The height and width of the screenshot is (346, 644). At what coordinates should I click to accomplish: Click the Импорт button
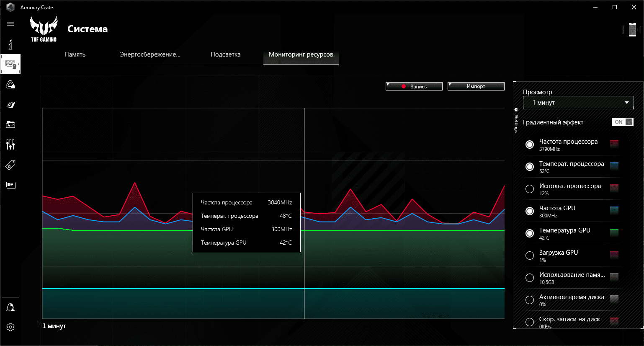[476, 86]
